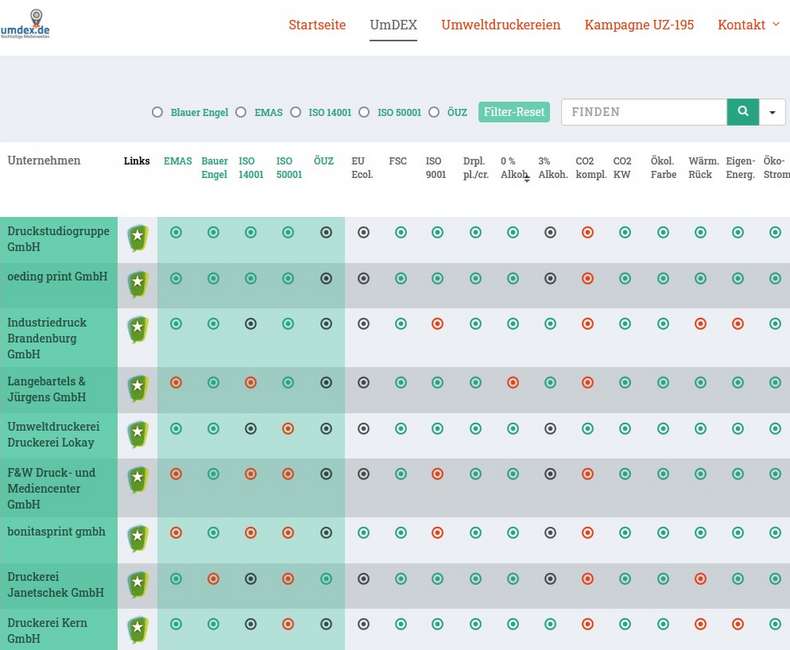This screenshot has width=790, height=650.
Task: Click red ISO 9001 indicator for Industriedruck Brandenburg
Action: click(437, 323)
